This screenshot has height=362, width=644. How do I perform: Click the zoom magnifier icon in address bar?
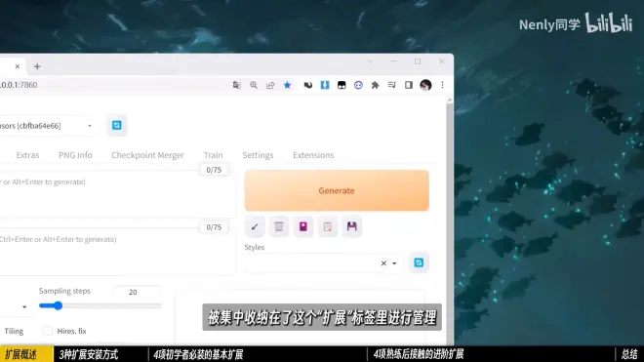(254, 85)
